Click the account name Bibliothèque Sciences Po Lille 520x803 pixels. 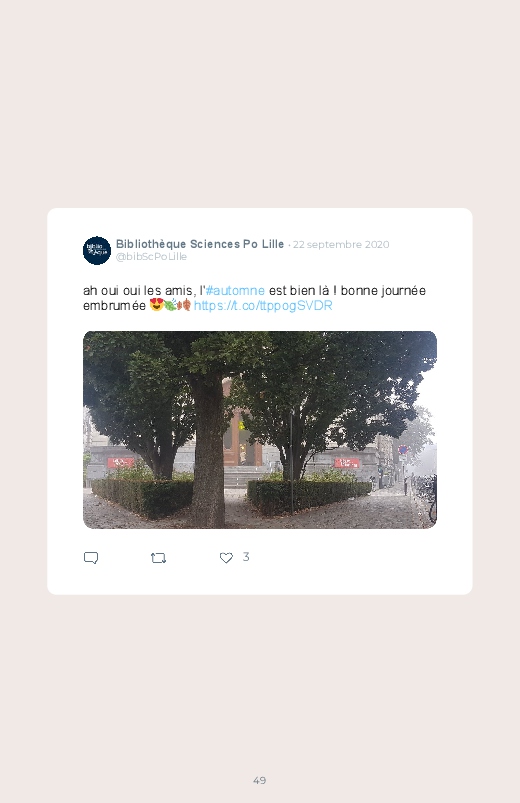(x=200, y=244)
